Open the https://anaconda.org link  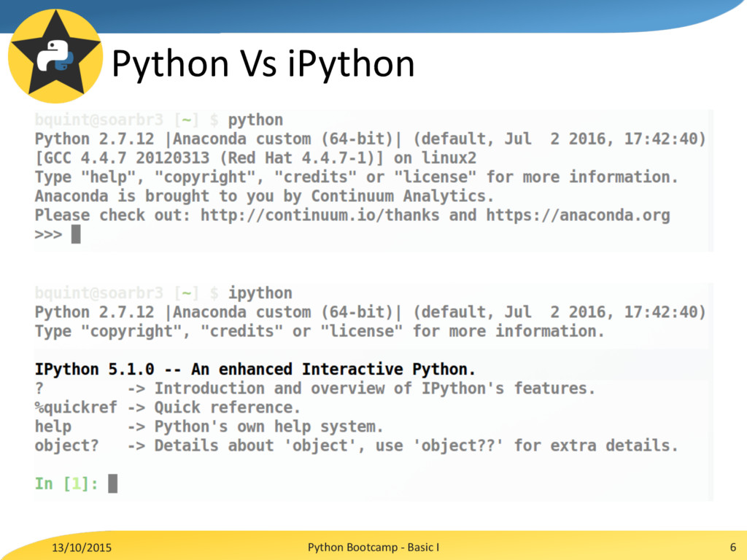pos(578,215)
